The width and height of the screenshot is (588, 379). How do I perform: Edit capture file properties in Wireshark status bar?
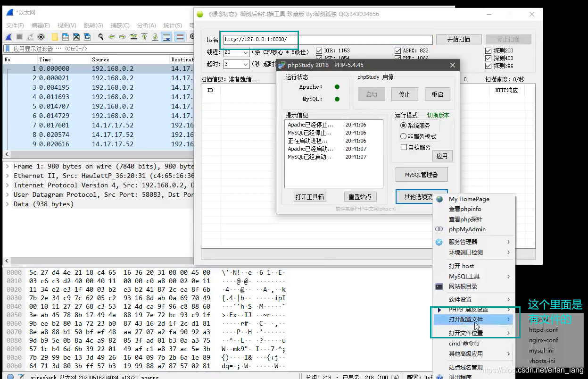21,377
